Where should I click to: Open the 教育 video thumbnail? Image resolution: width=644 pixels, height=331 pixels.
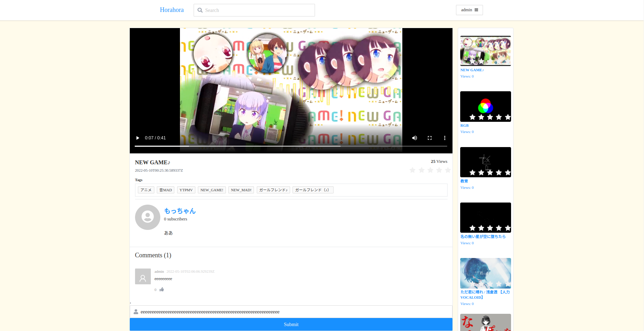point(485,162)
